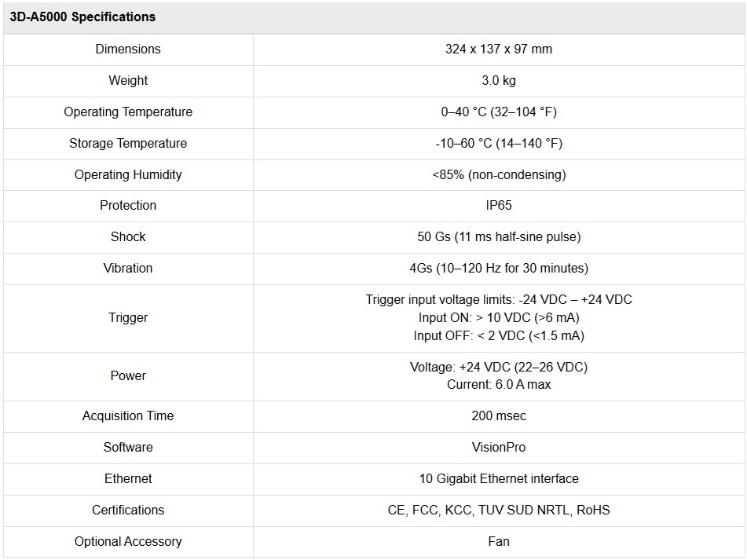Select the Input OFF voltage line
This screenshot has width=747, height=560.
pos(498,336)
